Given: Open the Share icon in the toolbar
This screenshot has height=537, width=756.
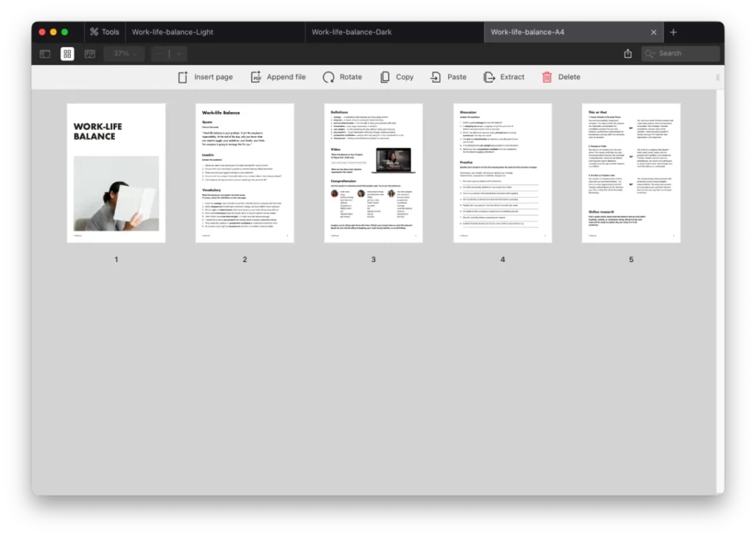Looking at the screenshot, I should [628, 54].
